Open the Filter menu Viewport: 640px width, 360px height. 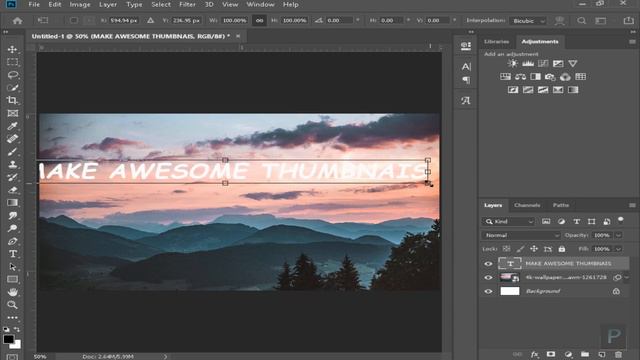pyautogui.click(x=187, y=4)
